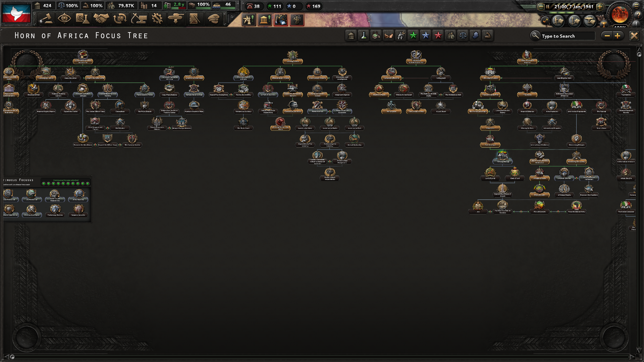This screenshot has height=362, width=644.
Task: Open the Logistics screen via the ledger icon
Action: click(x=195, y=19)
